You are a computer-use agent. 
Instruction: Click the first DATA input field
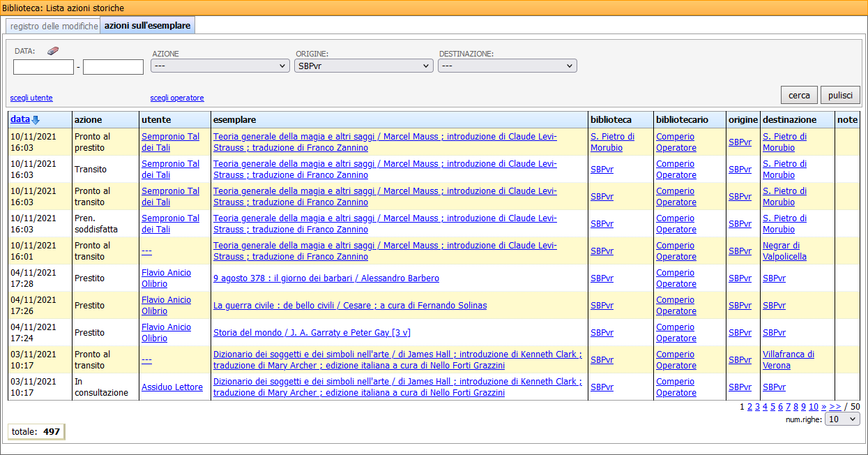point(43,66)
